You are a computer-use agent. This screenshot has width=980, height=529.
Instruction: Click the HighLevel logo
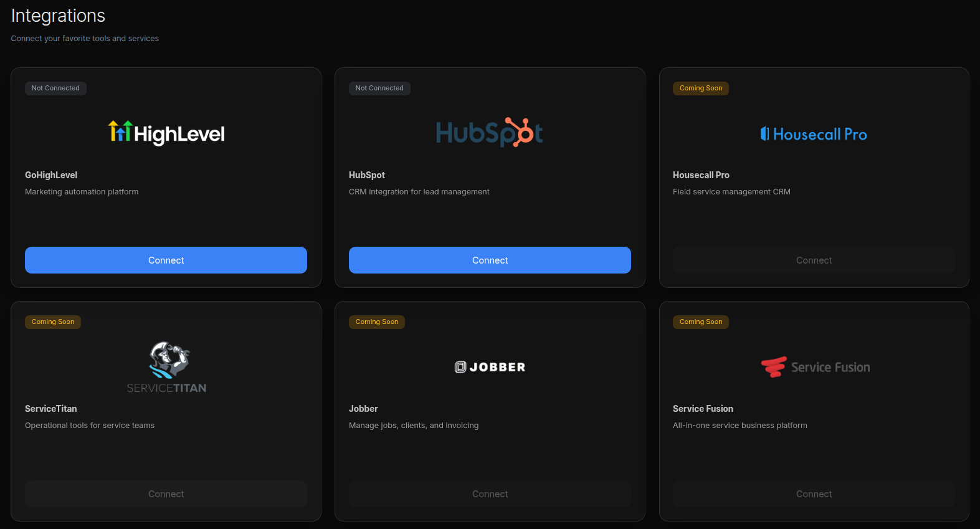(166, 133)
